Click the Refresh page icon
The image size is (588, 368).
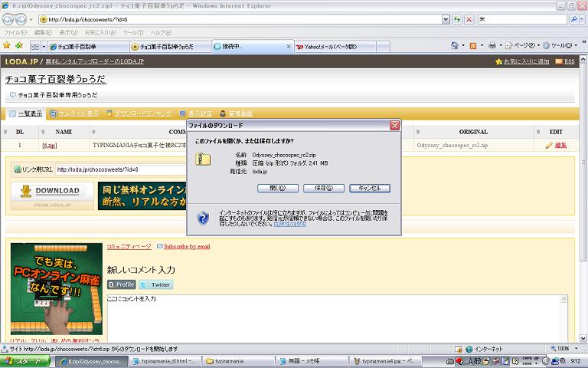457,19
